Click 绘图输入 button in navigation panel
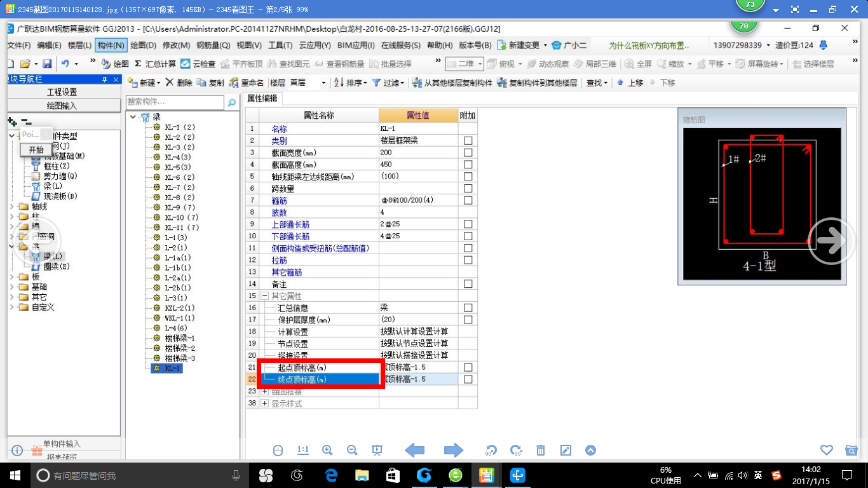The image size is (868, 488). pyautogui.click(x=62, y=105)
